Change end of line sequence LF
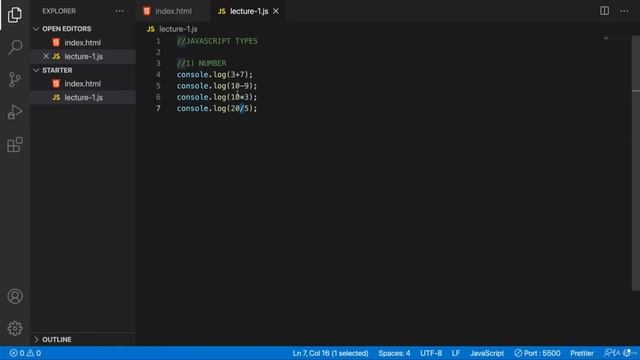The height and width of the screenshot is (360, 640). (456, 353)
